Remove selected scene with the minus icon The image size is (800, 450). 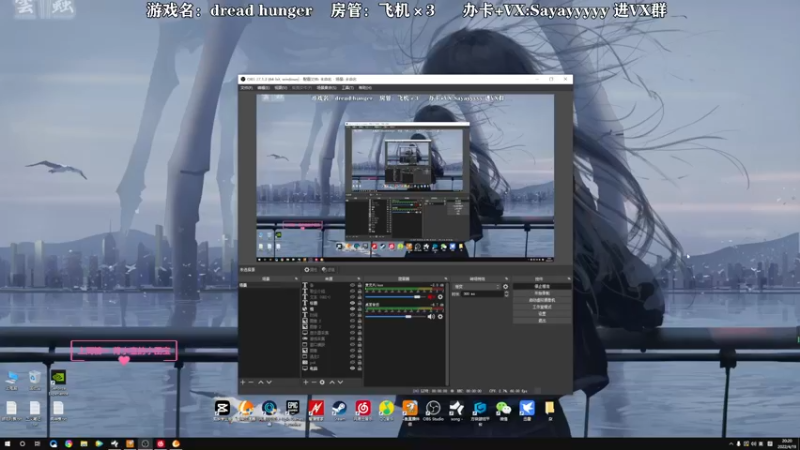pos(251,382)
